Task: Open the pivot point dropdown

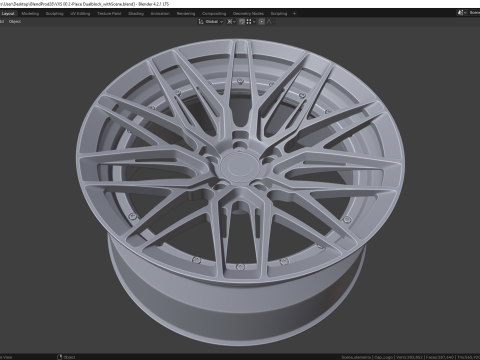Action: [x=231, y=21]
